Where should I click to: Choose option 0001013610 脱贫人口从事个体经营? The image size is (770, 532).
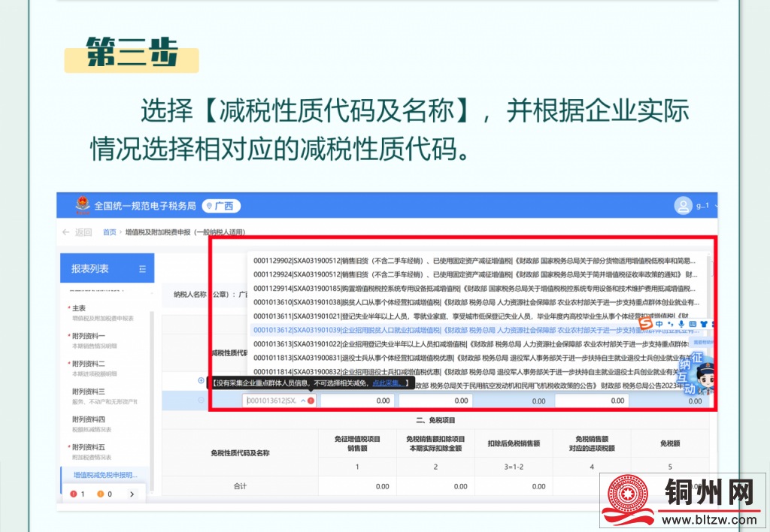pyautogui.click(x=476, y=302)
